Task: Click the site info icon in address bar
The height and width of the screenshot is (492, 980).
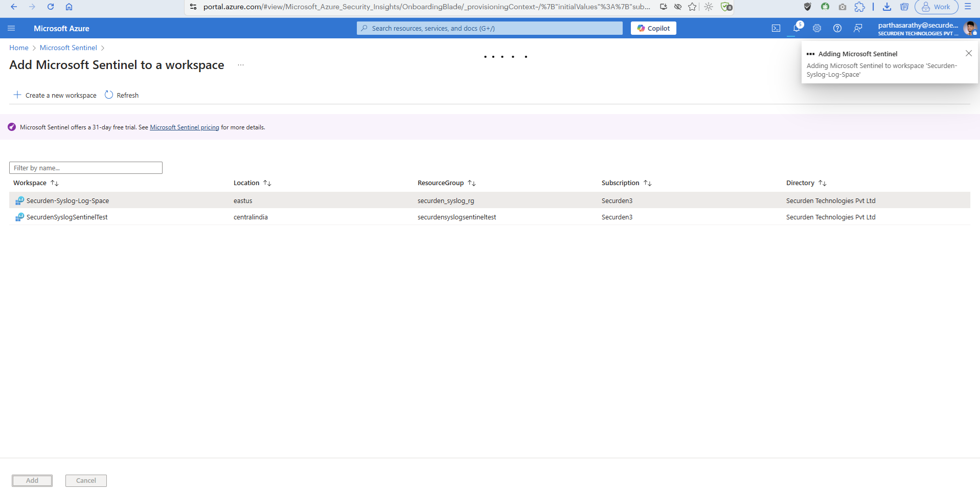Action: point(193,7)
